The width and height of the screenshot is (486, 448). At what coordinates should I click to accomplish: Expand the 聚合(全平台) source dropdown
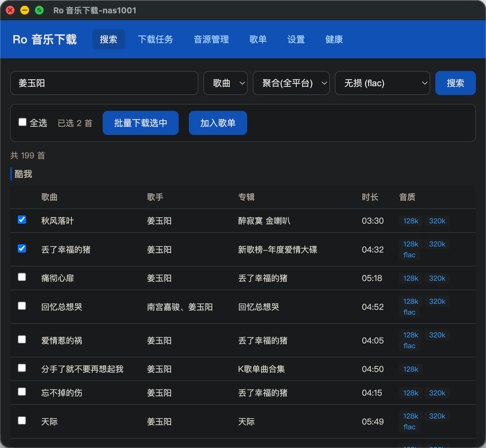(291, 83)
